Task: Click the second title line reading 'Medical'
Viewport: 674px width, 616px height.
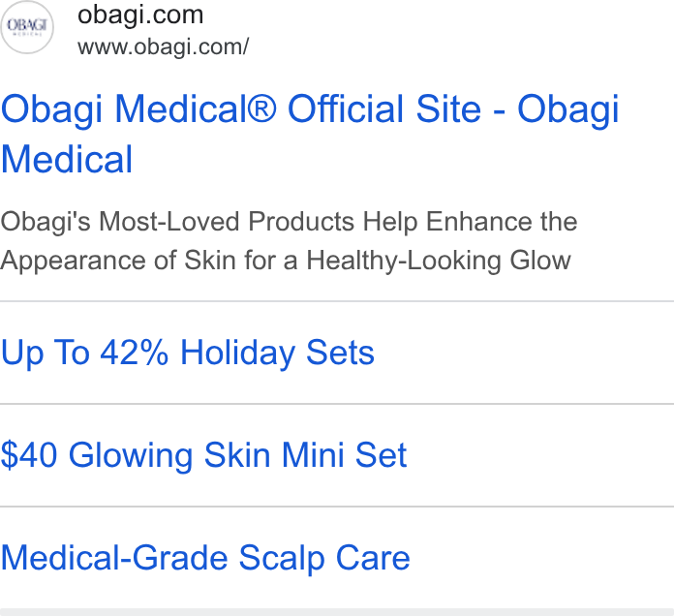Action: pyautogui.click(x=67, y=160)
